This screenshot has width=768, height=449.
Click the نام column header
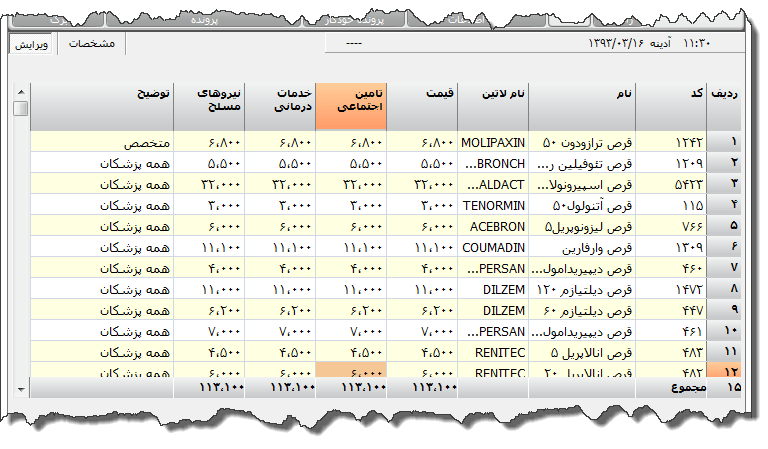click(582, 106)
